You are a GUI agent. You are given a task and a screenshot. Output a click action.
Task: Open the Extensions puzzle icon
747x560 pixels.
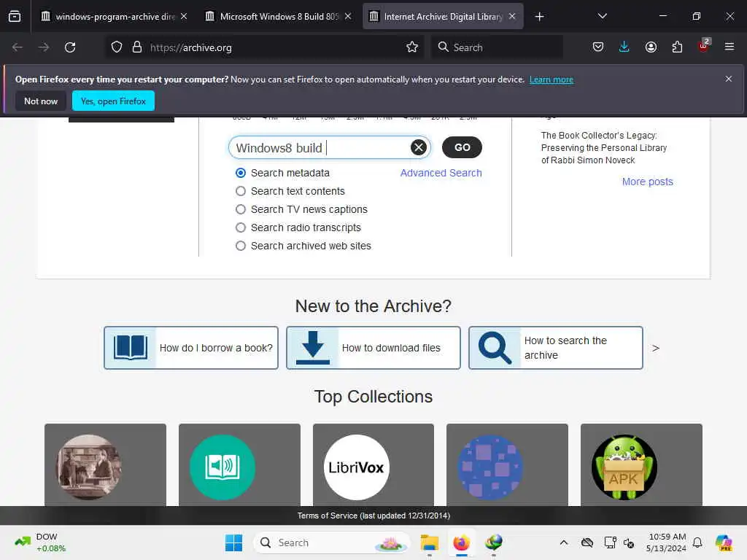pos(677,47)
